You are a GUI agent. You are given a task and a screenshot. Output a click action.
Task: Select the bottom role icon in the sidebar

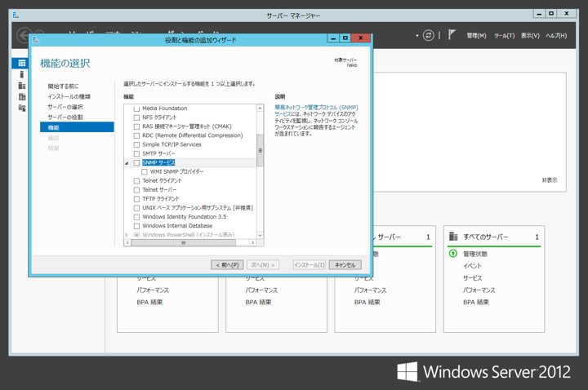coord(22,108)
